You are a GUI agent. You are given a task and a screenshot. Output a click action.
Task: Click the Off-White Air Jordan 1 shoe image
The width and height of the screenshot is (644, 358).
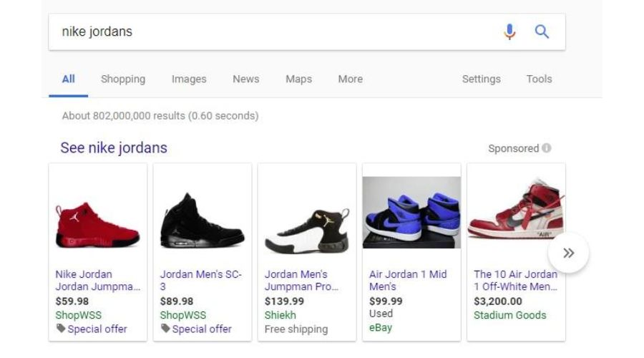click(x=516, y=210)
